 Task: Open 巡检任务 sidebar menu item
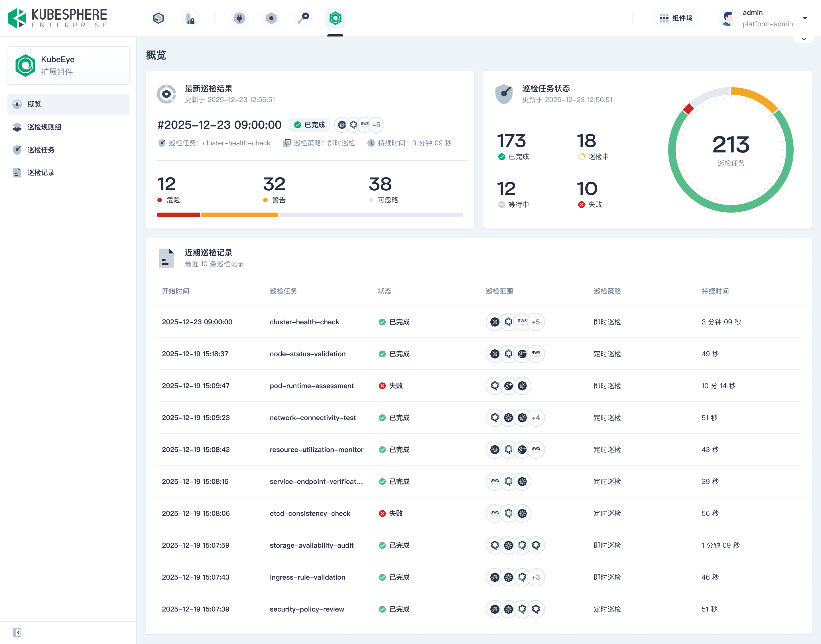pos(41,150)
